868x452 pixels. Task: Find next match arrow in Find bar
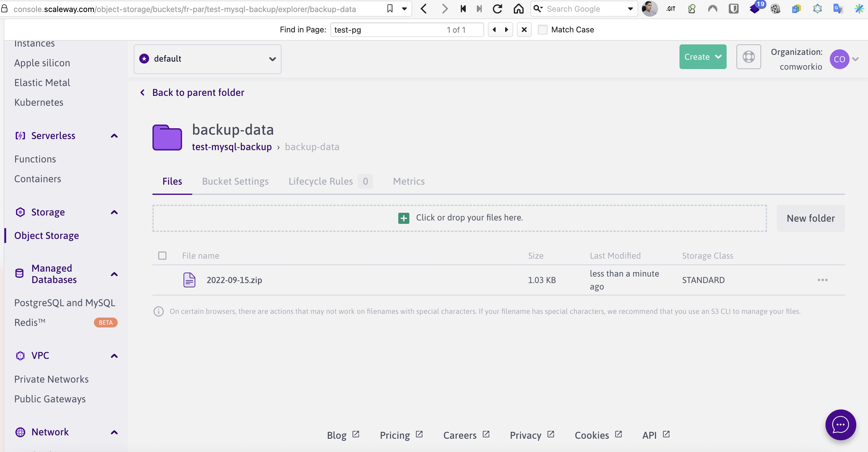[506, 30]
